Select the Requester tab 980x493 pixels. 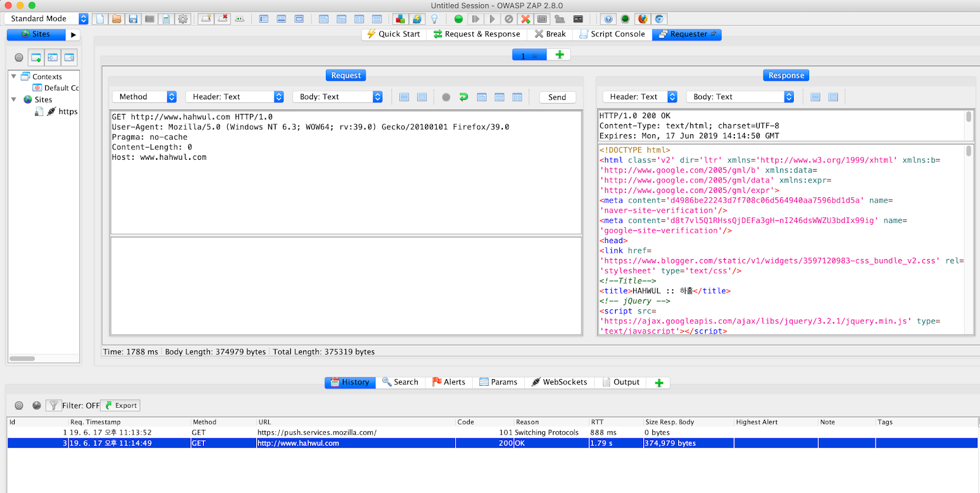click(687, 34)
